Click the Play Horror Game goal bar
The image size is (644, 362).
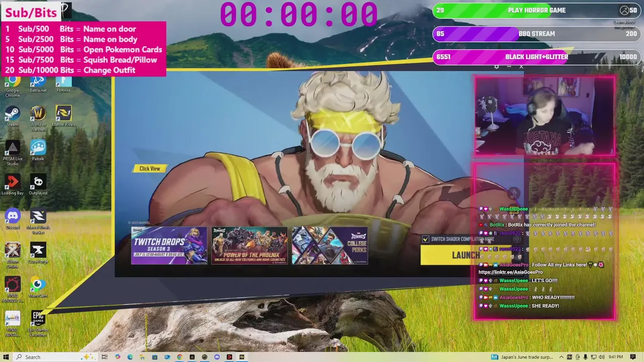pyautogui.click(x=536, y=11)
